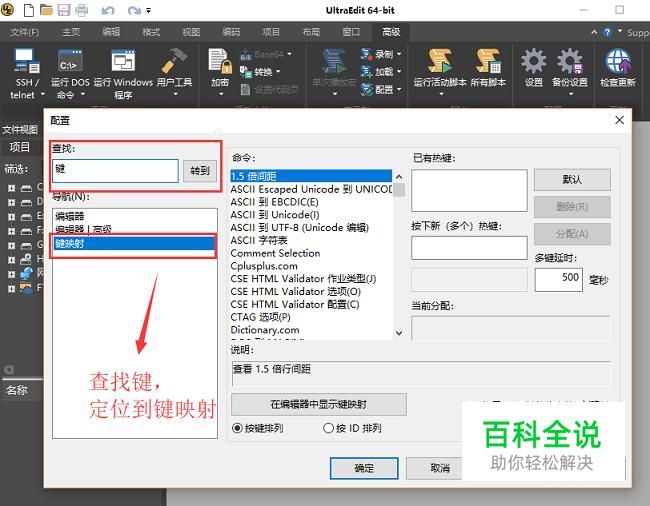The width and height of the screenshot is (650, 506).
Task: Click the macro Configure (配置) icon
Action: click(x=366, y=89)
